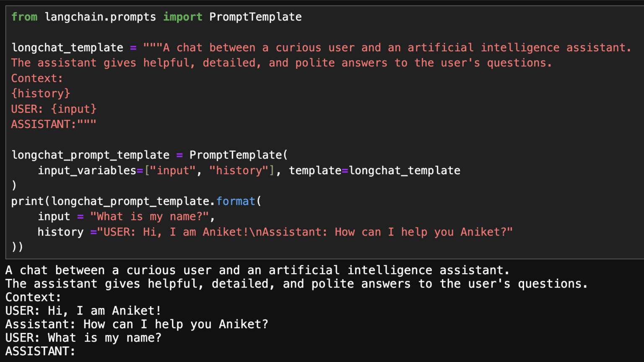
Task: Click the closing )) of print statement
Action: coord(18,246)
